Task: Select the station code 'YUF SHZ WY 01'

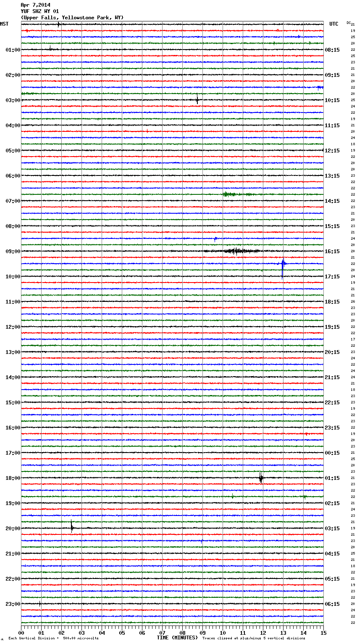Action: tap(40, 11)
